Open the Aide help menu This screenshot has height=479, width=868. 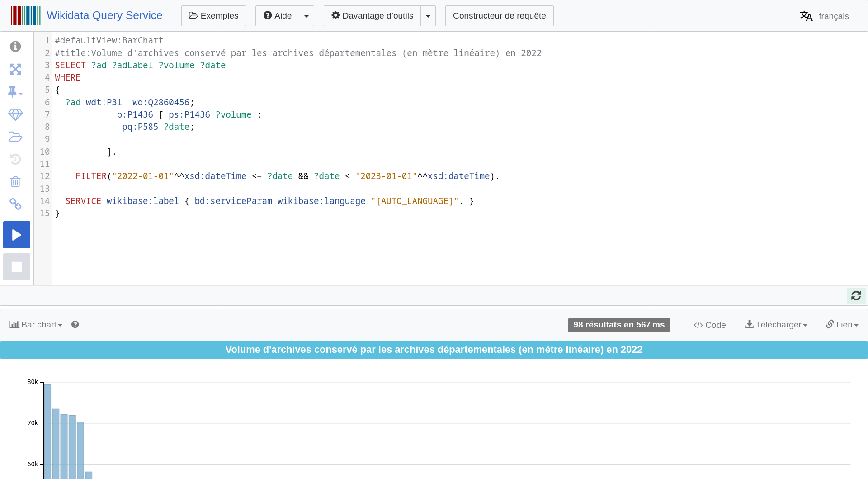click(x=277, y=16)
